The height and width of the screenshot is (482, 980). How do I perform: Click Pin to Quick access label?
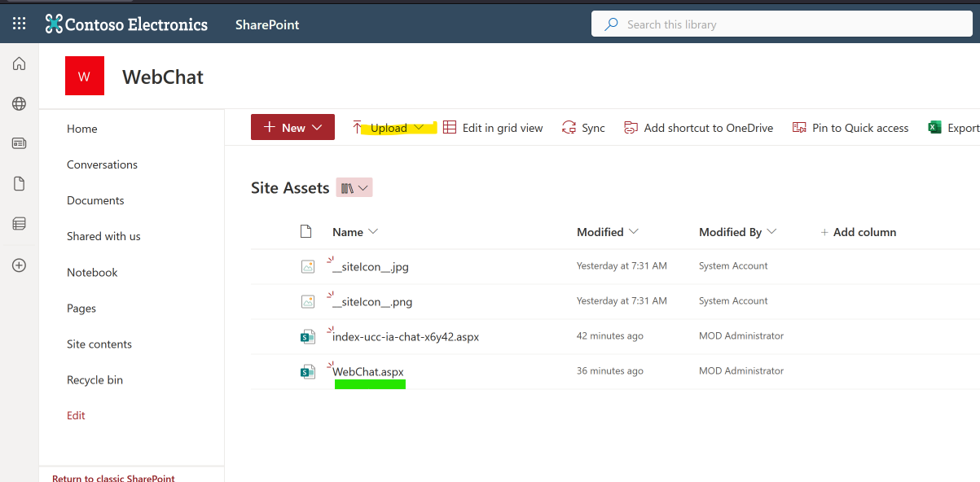(x=860, y=128)
